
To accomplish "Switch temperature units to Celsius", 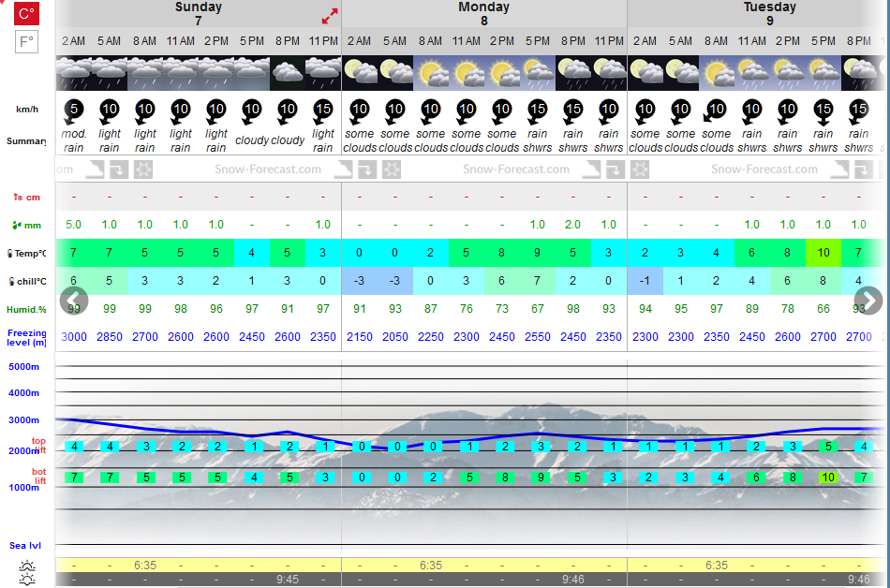I will (26, 13).
